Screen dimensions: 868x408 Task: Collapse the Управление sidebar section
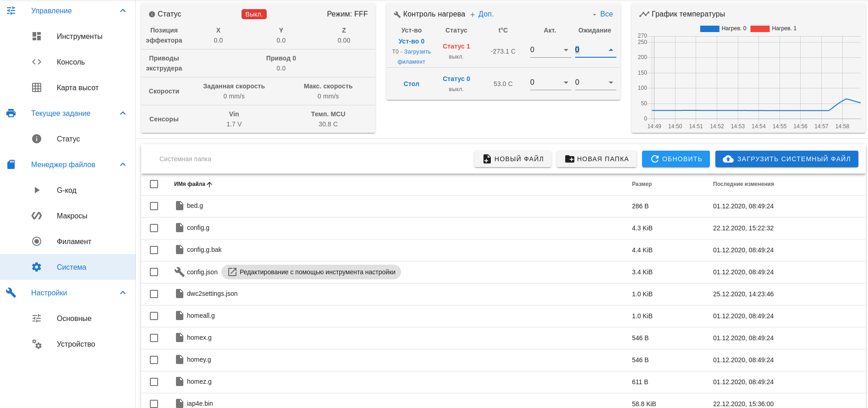point(122,11)
